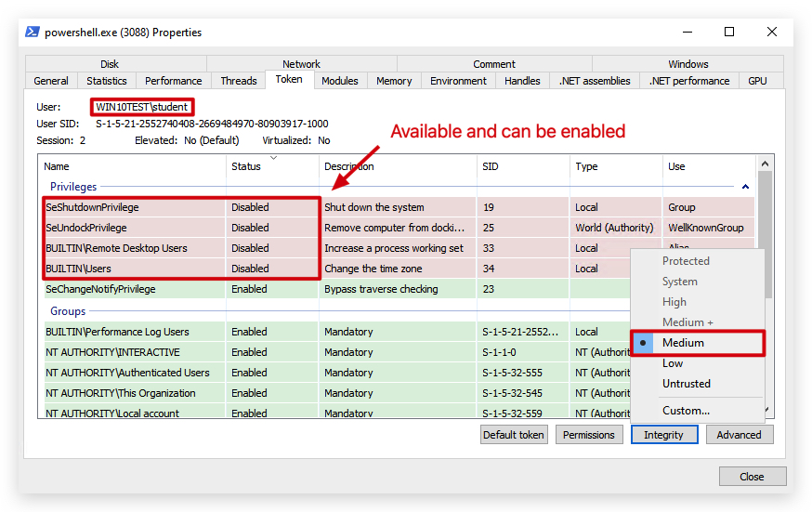Click 'Bypass traverse checking' description cell

click(381, 289)
